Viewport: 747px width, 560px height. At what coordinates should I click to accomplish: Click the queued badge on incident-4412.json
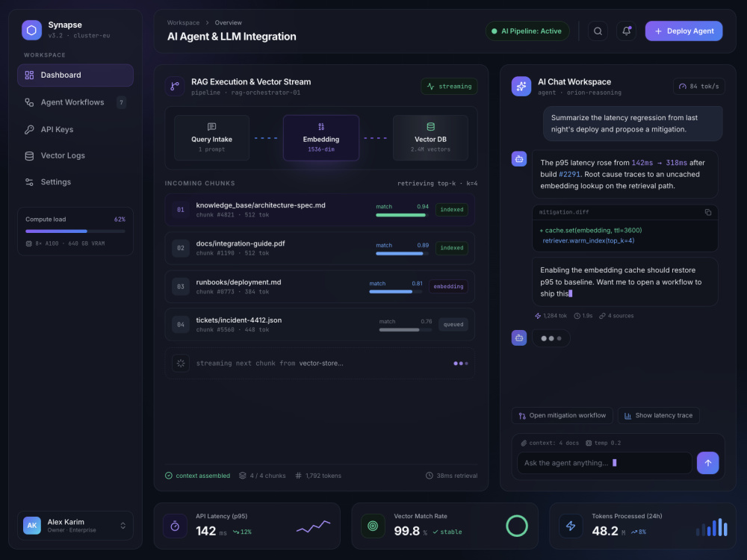[x=453, y=324]
